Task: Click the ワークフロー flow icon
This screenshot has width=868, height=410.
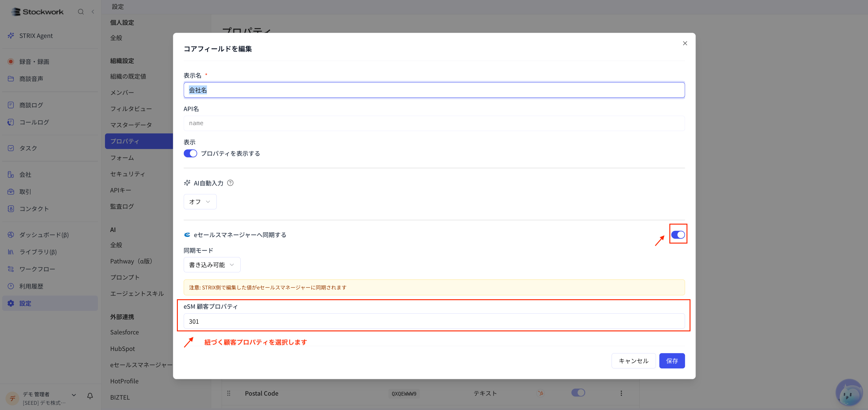Action: [11, 269]
